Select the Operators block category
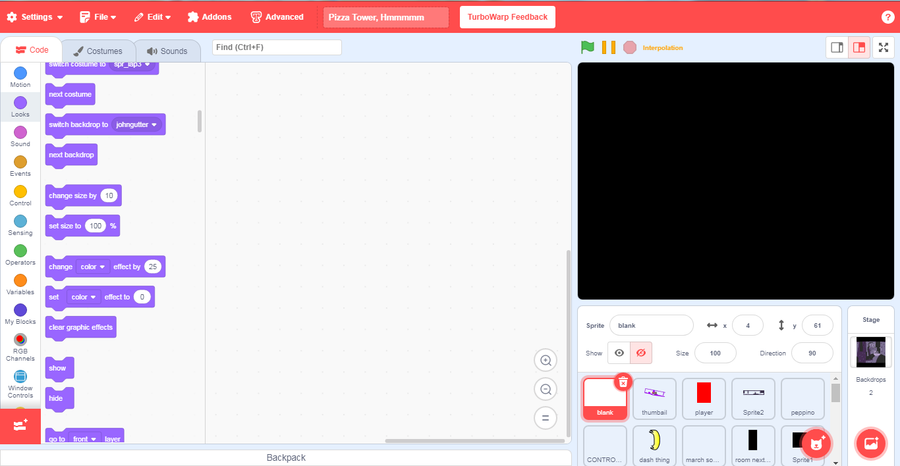This screenshot has height=466, width=900. (20, 255)
